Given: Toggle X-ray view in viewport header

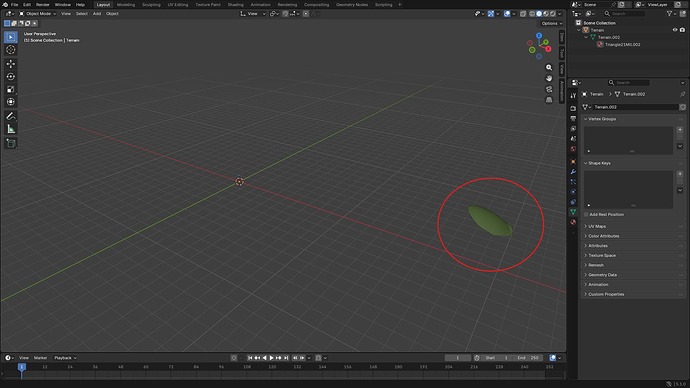Looking at the screenshot, I should coord(523,14).
